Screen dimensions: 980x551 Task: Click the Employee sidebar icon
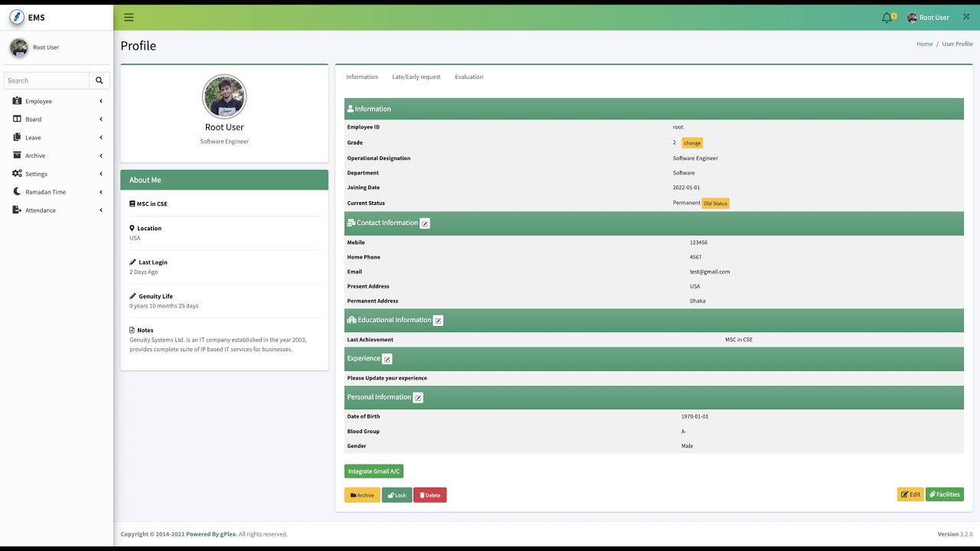(17, 101)
